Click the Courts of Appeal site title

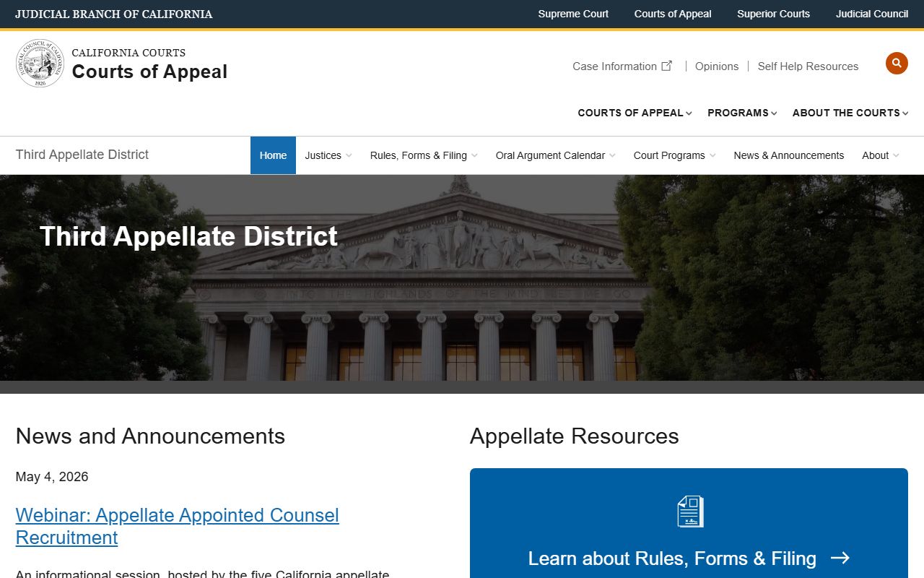coord(149,72)
